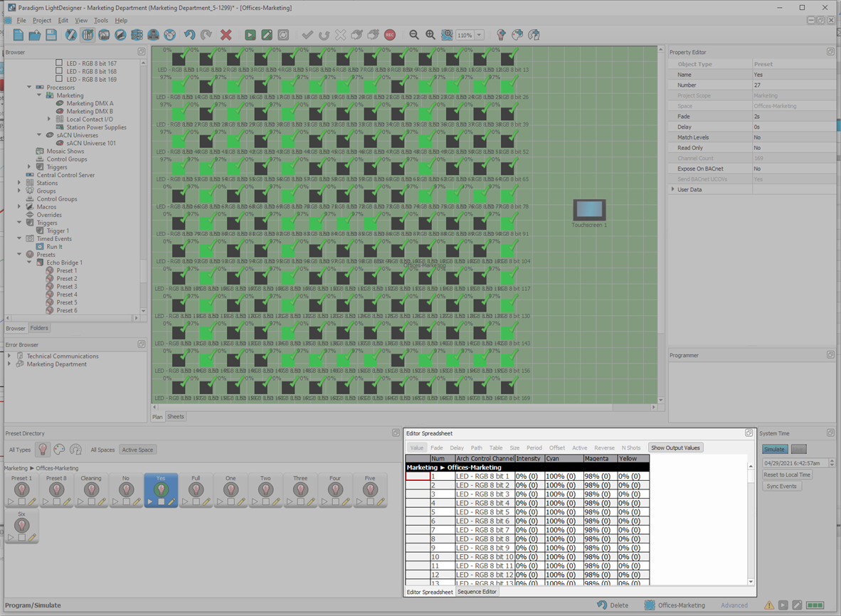Expand the Stations tree node

click(20, 183)
